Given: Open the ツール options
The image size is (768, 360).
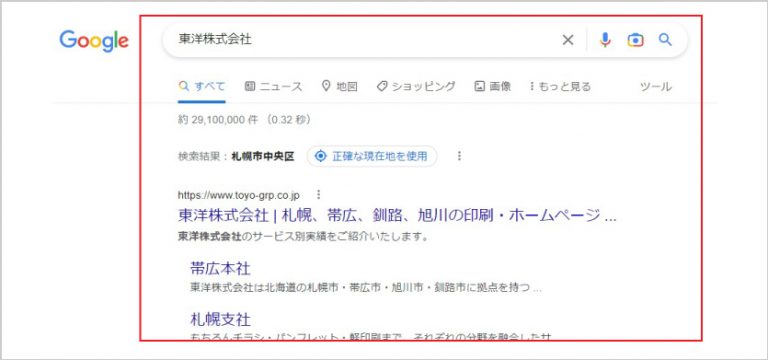Looking at the screenshot, I should click(x=656, y=87).
